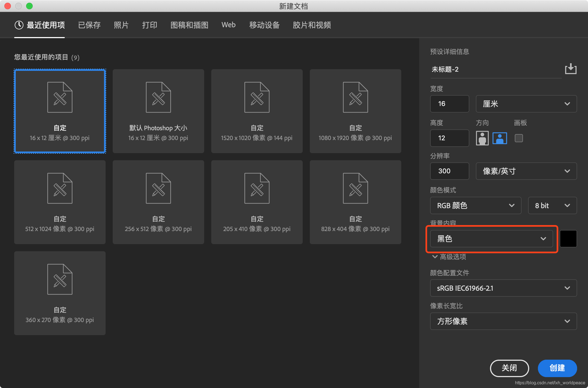Switch to the 打印 tab

tap(149, 25)
